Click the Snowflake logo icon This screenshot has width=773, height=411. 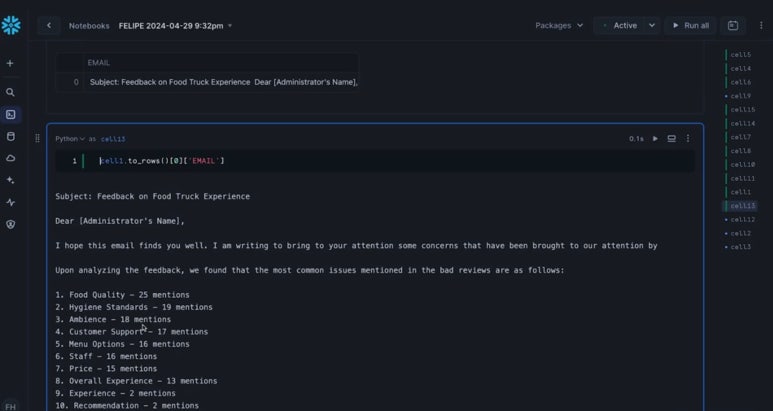[x=11, y=25]
